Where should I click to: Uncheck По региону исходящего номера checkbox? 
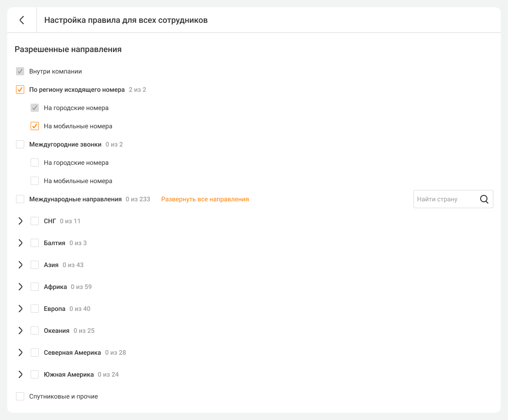tap(20, 89)
